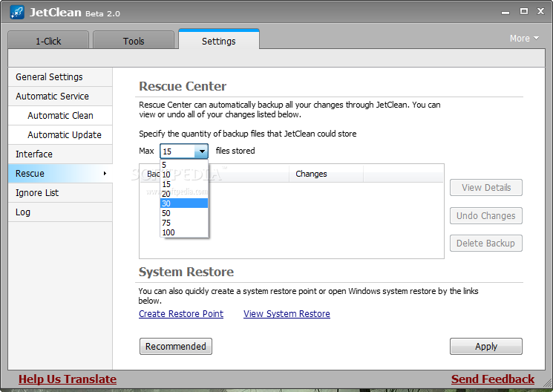The height and width of the screenshot is (392, 553).
Task: Click the View Details button
Action: (486, 187)
